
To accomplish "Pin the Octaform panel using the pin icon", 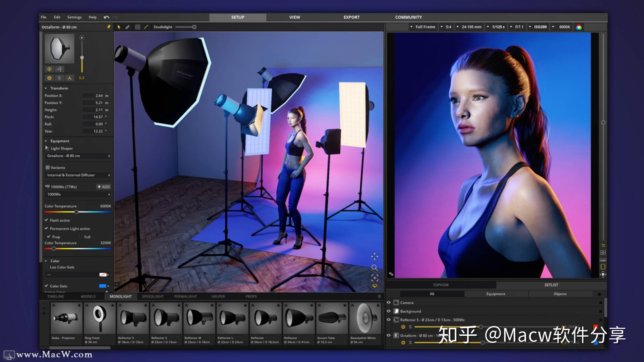I will [108, 27].
